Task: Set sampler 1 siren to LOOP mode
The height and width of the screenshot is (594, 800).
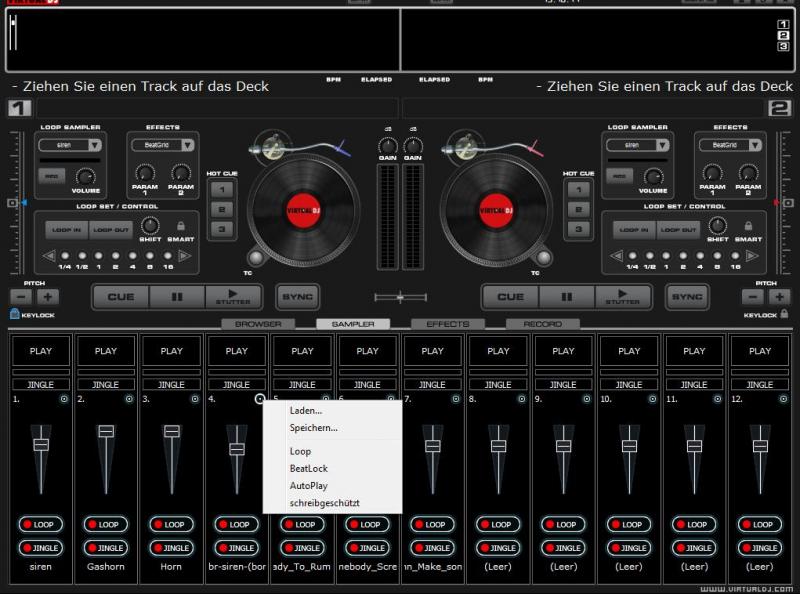Action: (x=41, y=524)
